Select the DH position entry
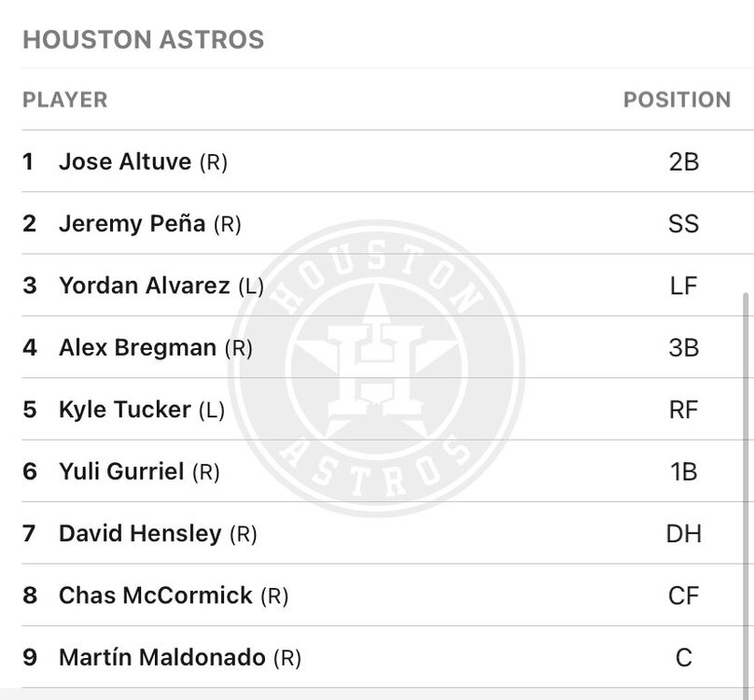This screenshot has height=700, width=754. point(683,534)
